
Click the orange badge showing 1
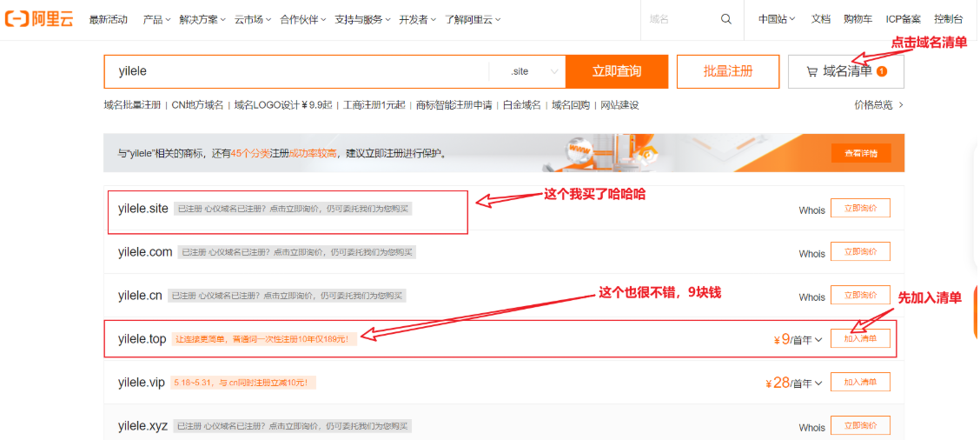click(881, 71)
